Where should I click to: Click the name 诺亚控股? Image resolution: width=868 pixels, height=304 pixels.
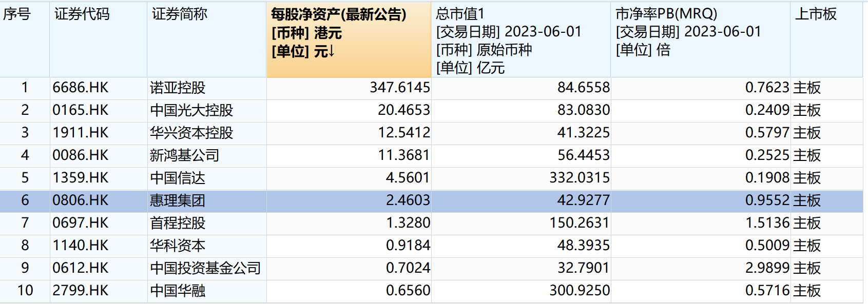pyautogui.click(x=178, y=88)
